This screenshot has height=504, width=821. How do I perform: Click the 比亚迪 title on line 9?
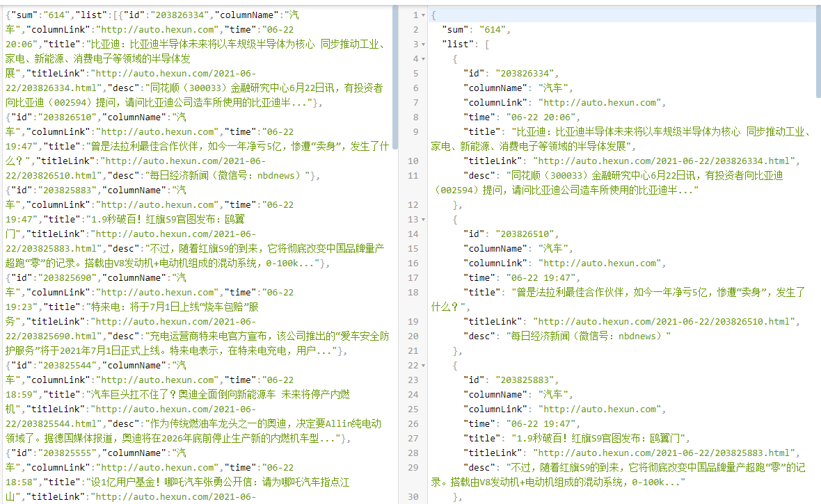tap(621, 139)
